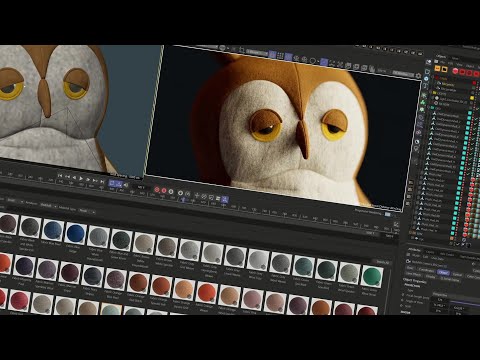Choose the peach colored fabric material
Viewport: 480px width, 360px height.
click(x=184, y=288)
